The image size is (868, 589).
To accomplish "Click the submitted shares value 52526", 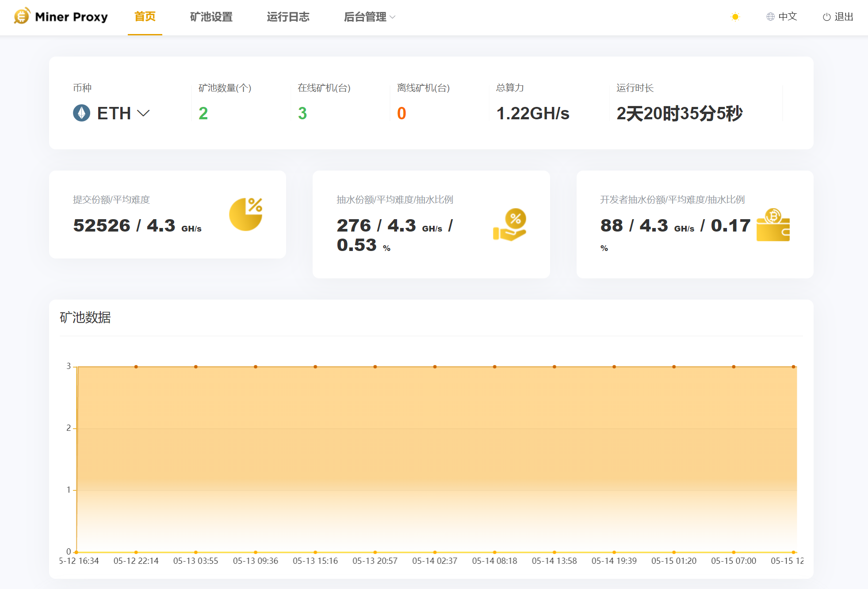I will click(102, 225).
